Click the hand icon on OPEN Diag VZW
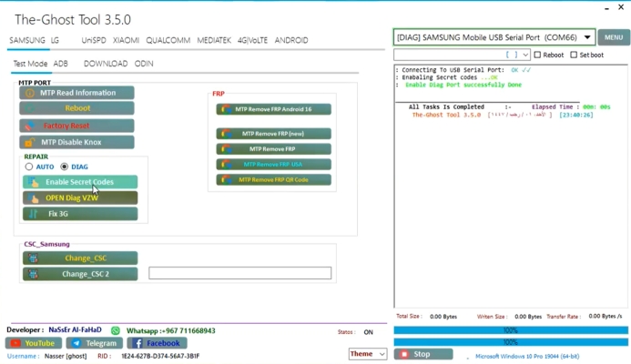Viewport: 631px width, 364px height. [34, 198]
